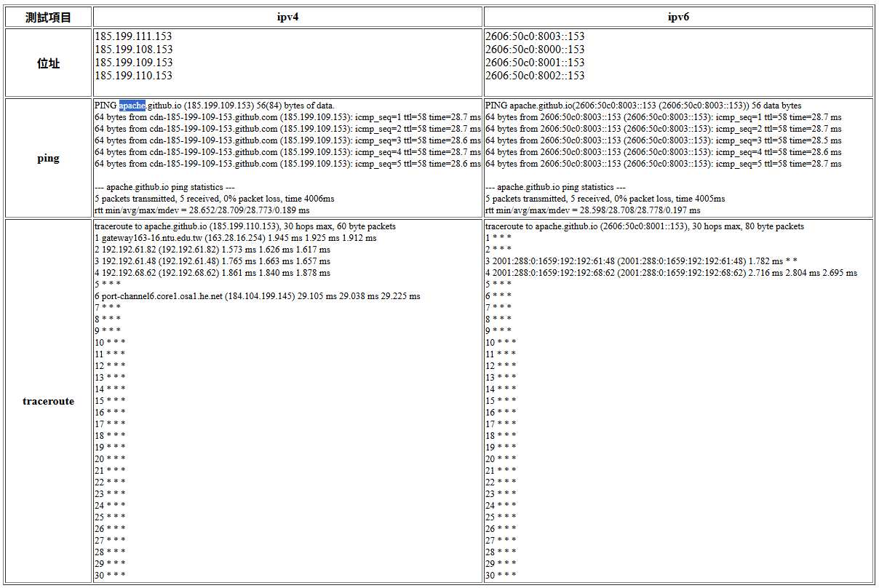Click ipv6 hop 4 2001:288:0:1659:192:192:68:62 line
The width and height of the screenshot is (879, 588).
(671, 273)
